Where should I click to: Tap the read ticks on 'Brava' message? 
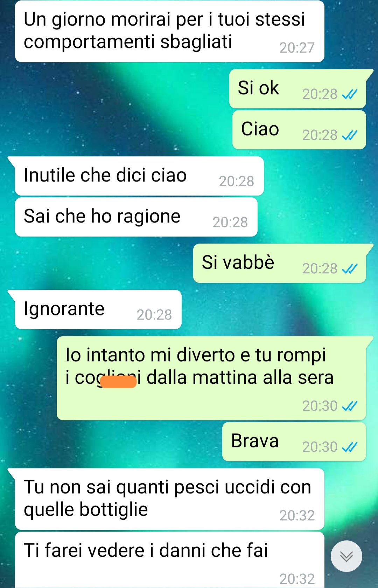click(349, 447)
